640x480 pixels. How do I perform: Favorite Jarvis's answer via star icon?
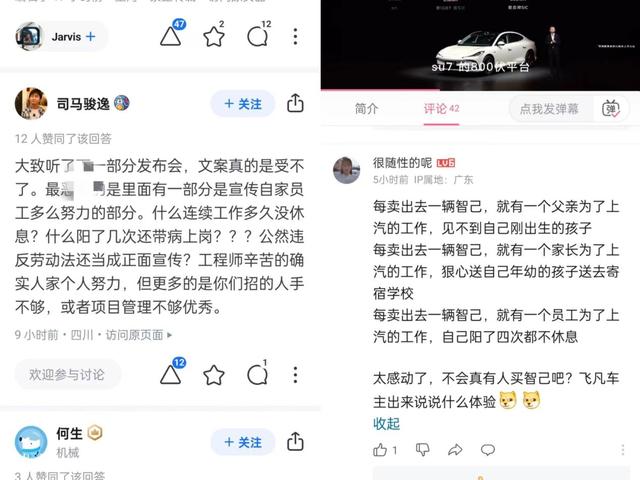coord(214,35)
